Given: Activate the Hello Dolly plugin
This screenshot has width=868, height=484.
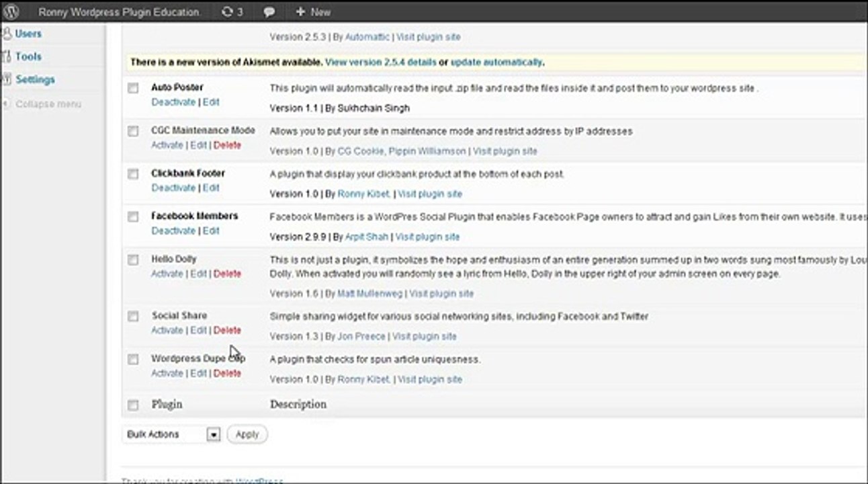Looking at the screenshot, I should (x=167, y=274).
